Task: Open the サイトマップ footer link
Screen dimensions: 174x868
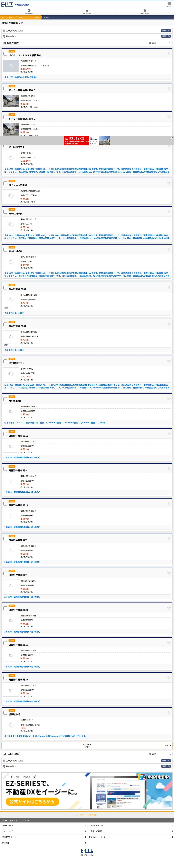Action: (x=43, y=831)
